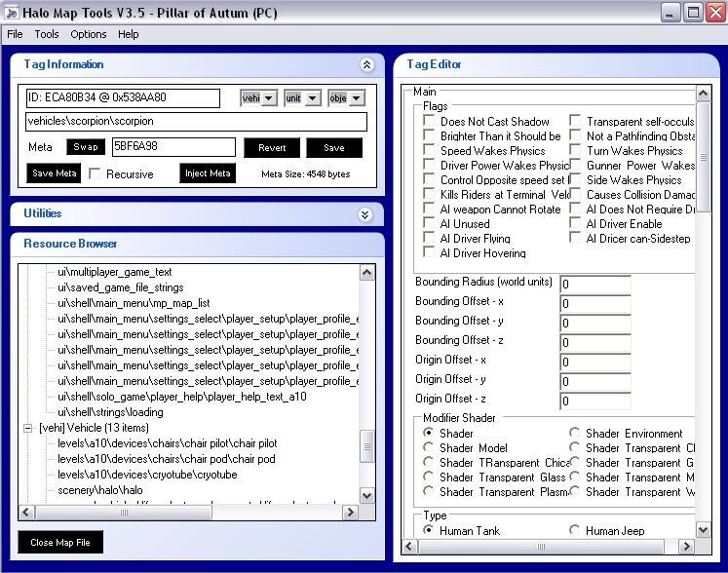Open the Options menu

pos(89,34)
